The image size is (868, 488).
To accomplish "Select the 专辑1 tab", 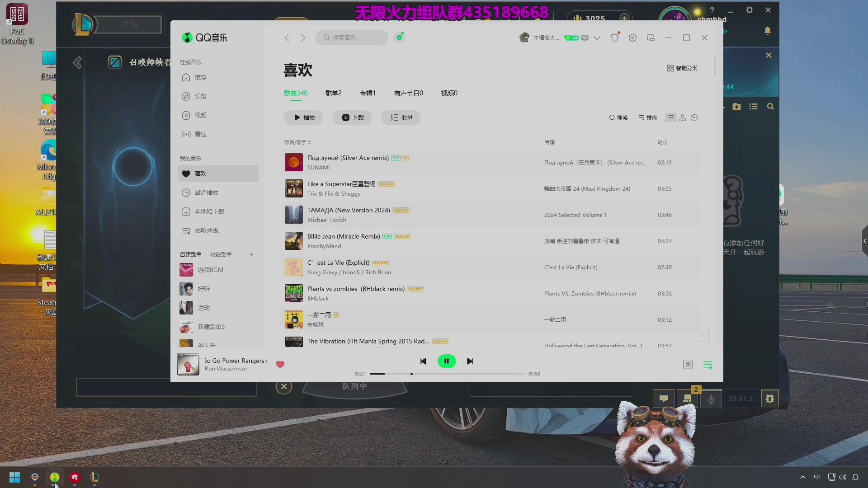I will tap(368, 93).
